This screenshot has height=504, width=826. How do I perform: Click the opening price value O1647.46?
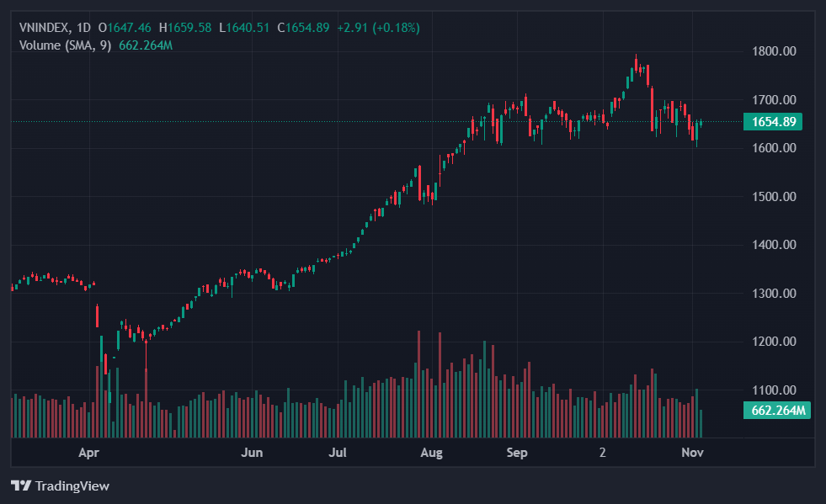pyautogui.click(x=125, y=28)
